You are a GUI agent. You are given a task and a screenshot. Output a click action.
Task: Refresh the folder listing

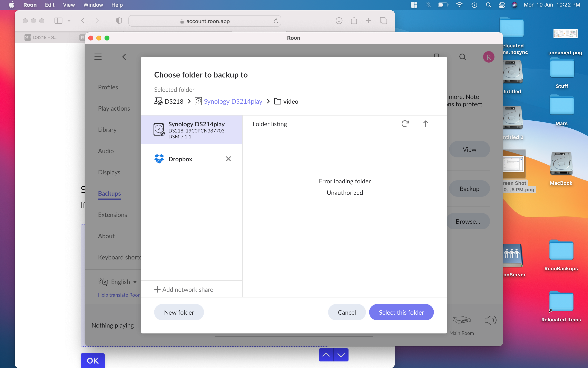405,124
